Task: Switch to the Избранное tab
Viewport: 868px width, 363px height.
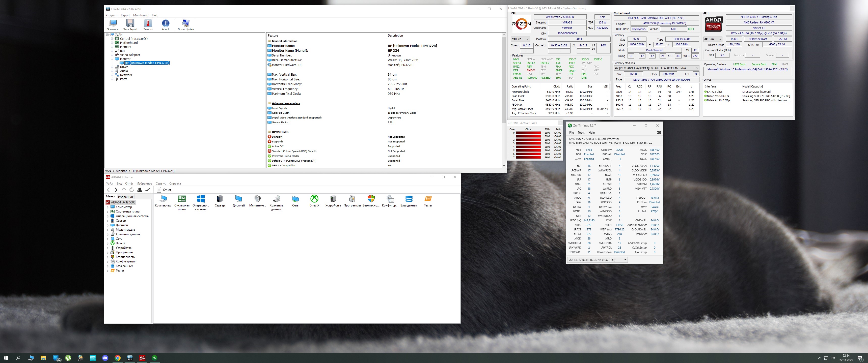Action: pos(126,197)
